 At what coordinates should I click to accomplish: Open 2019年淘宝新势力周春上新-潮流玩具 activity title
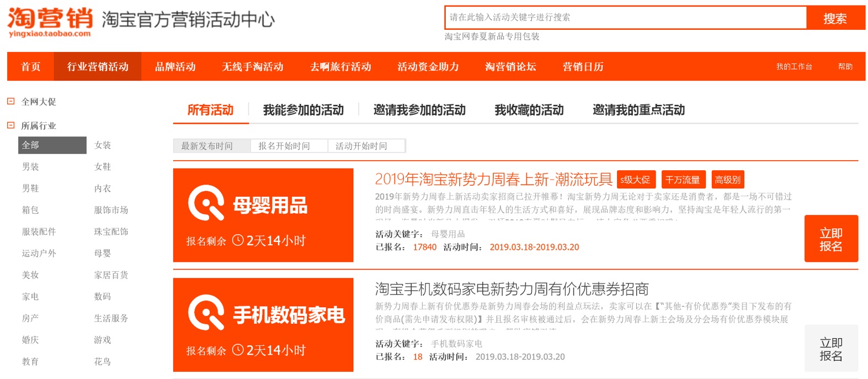click(x=494, y=179)
